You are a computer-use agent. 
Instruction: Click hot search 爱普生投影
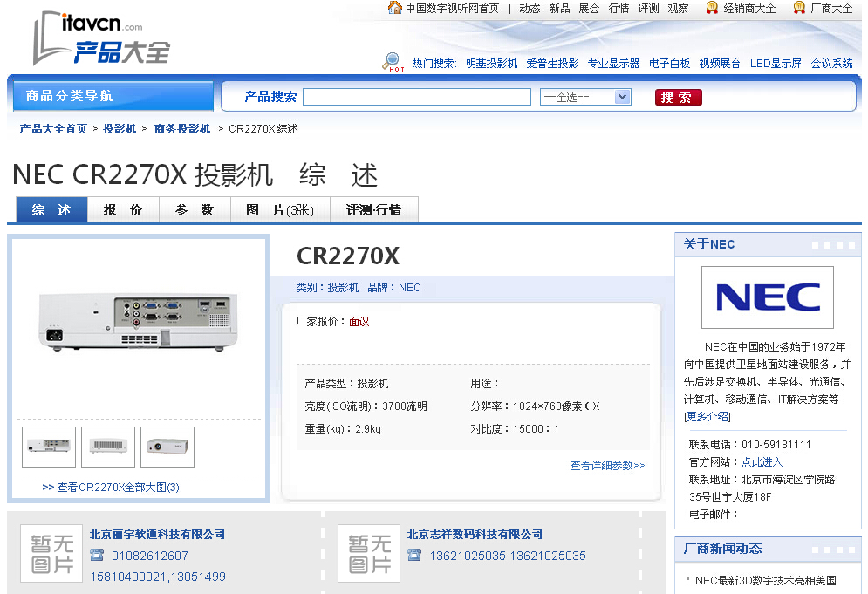point(552,63)
